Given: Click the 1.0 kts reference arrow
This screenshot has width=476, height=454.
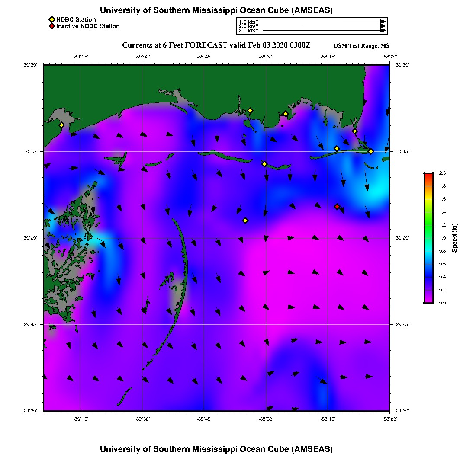Looking at the screenshot, I should coord(363,22).
